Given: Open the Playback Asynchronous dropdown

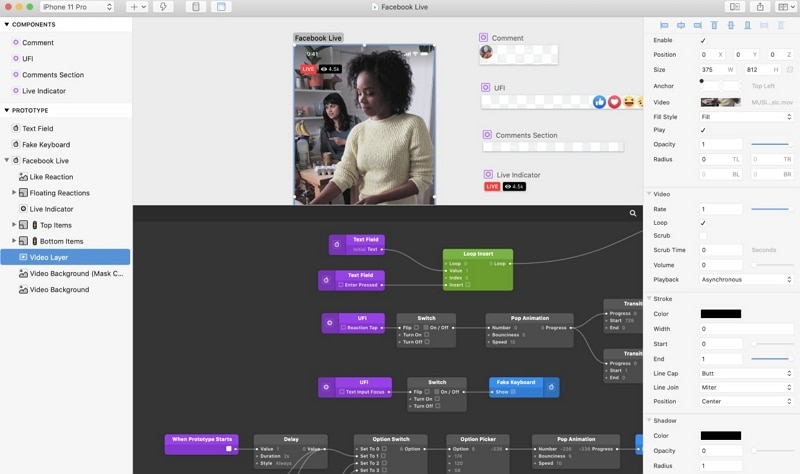Looking at the screenshot, I should (746, 280).
